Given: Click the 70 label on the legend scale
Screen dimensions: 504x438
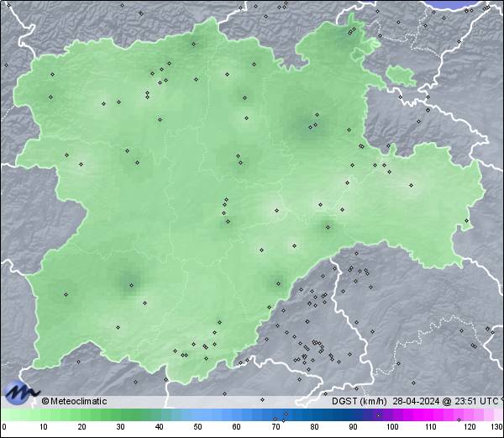Looking at the screenshot, I should pos(276,427).
